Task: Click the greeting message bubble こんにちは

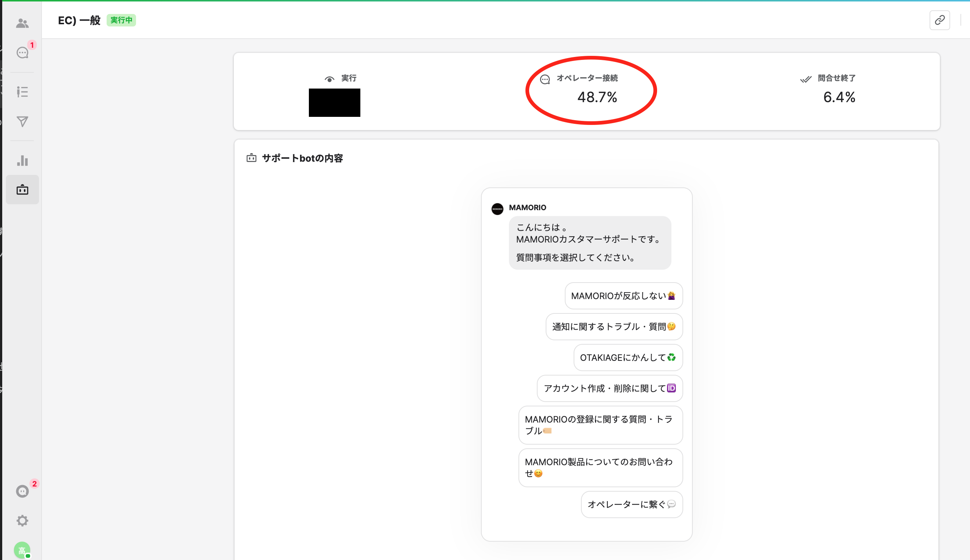Action: (x=590, y=243)
